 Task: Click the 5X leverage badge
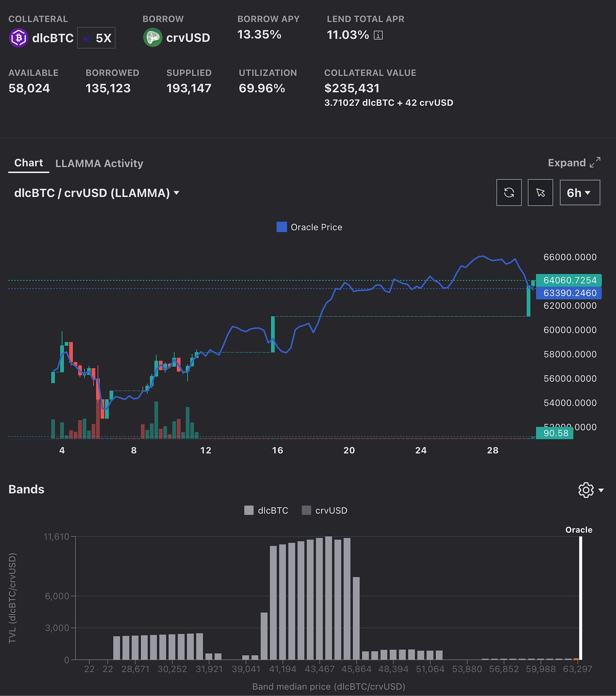96,38
